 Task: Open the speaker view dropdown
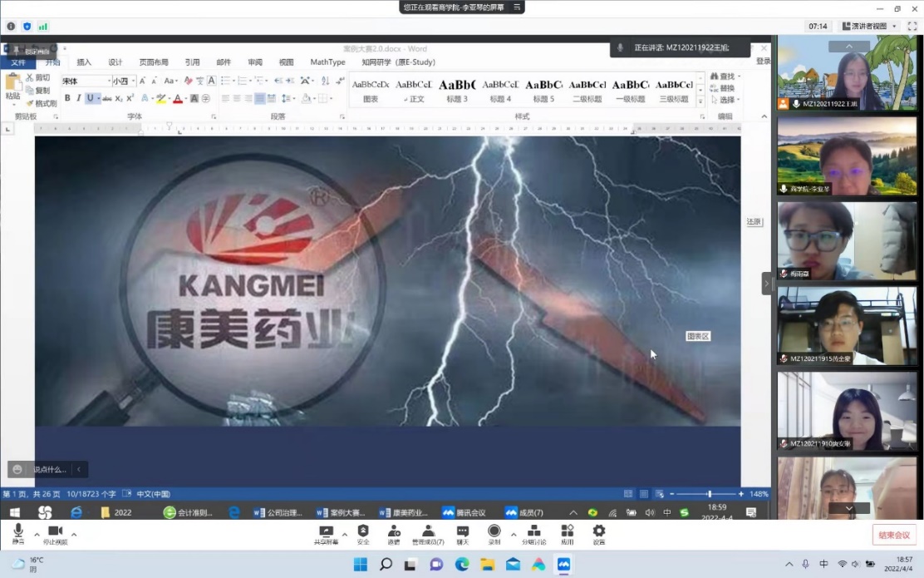870,27
